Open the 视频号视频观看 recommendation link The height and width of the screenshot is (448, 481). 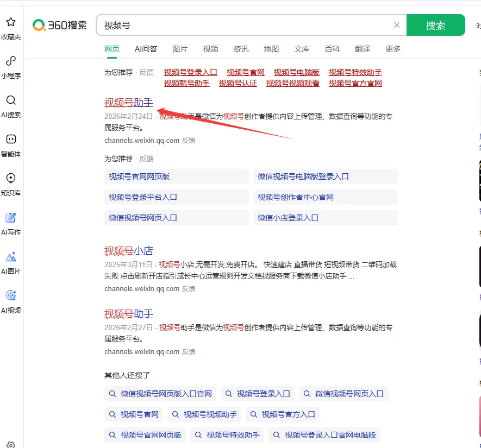[x=293, y=83]
